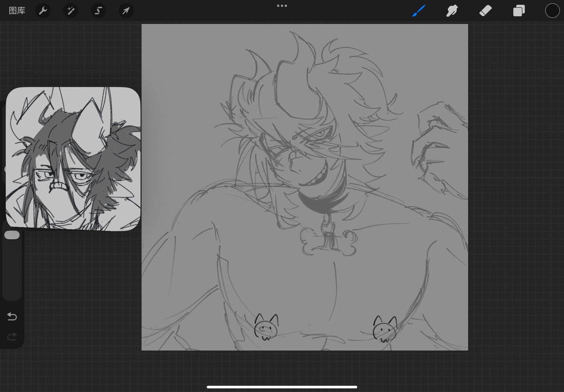Redo the last undone stroke
This screenshot has height=392, width=564.
[12, 336]
